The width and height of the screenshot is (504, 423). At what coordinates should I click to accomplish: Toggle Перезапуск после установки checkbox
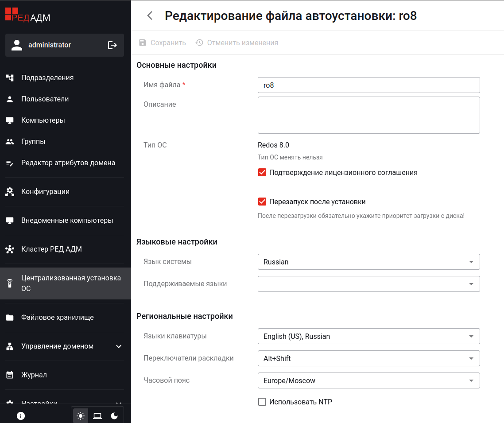pyautogui.click(x=262, y=202)
